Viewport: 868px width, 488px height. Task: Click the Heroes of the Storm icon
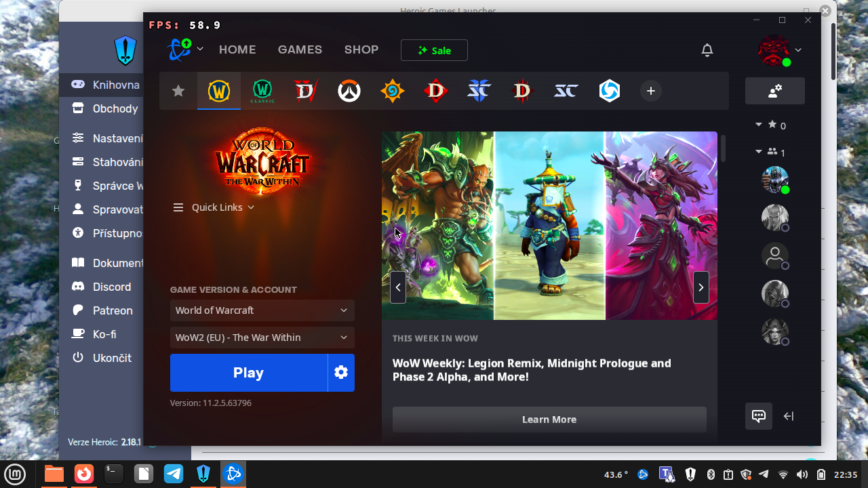610,91
